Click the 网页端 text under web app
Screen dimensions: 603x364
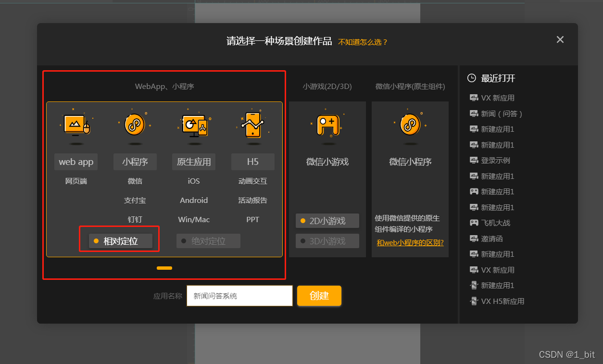76,181
